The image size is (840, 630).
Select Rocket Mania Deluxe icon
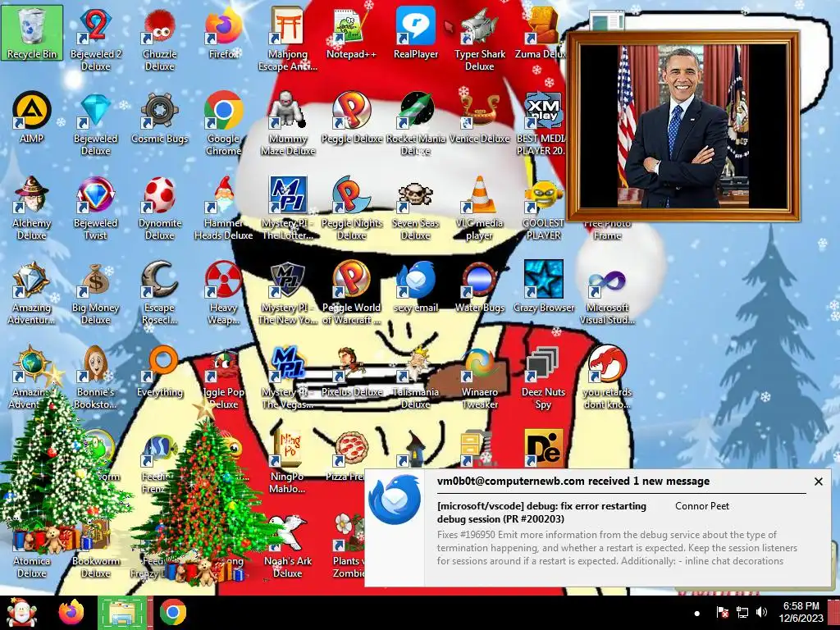(x=416, y=123)
